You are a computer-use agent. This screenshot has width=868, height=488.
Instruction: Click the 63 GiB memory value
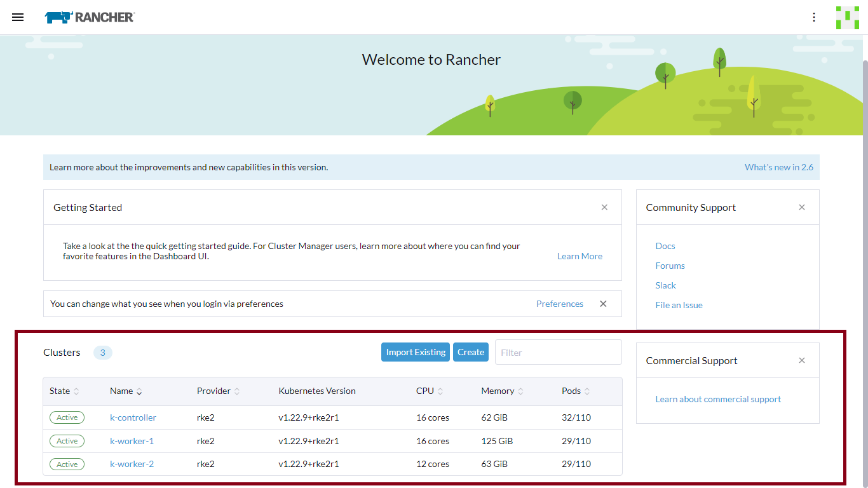pos(494,464)
